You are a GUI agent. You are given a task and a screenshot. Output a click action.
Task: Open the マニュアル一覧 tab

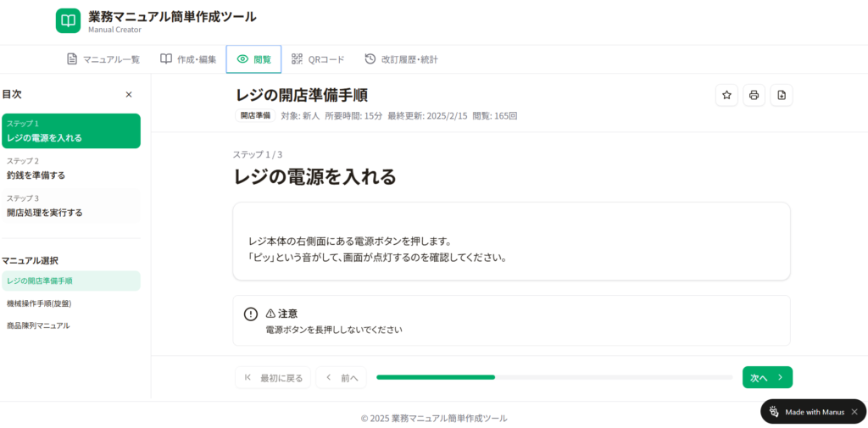103,59
